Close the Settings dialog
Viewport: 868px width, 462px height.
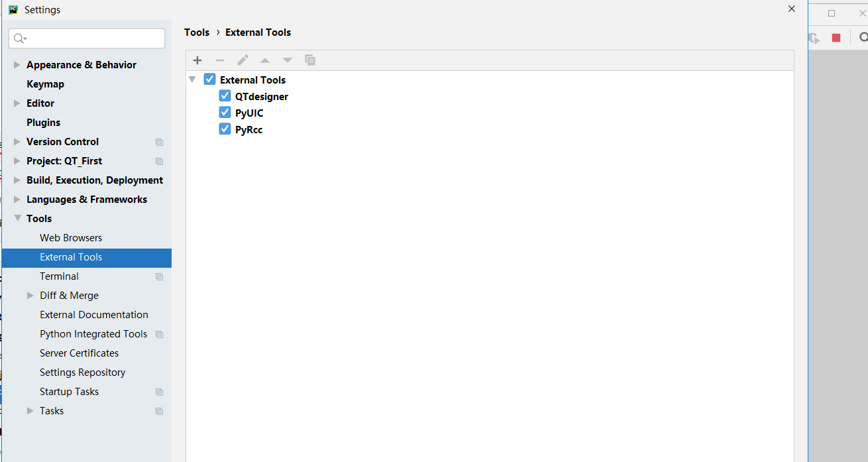792,9
